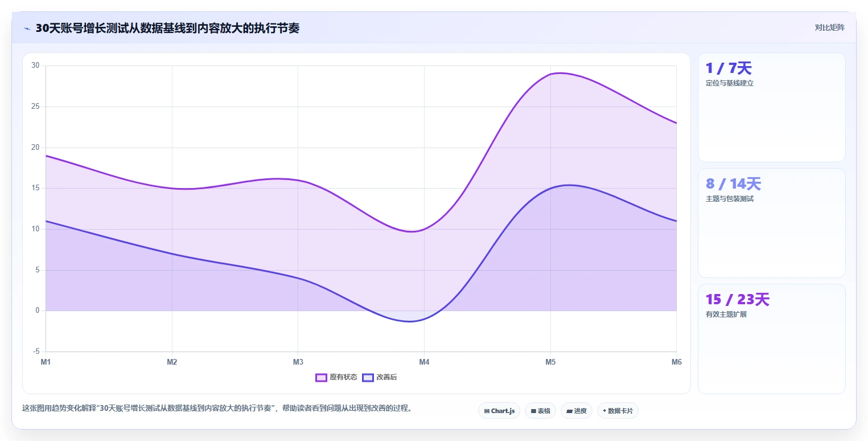This screenshot has width=868, height=441.
Task: Click the M2 axis label
Action: pos(172,362)
